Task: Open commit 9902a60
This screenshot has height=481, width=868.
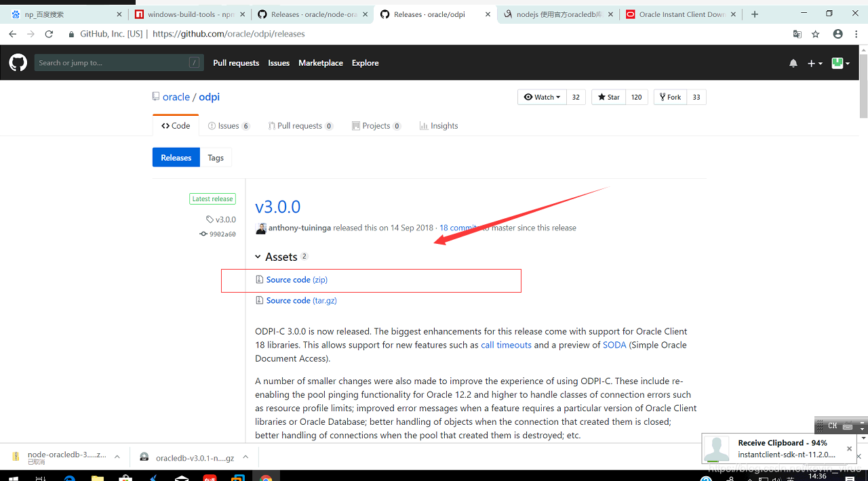Action: (x=218, y=234)
